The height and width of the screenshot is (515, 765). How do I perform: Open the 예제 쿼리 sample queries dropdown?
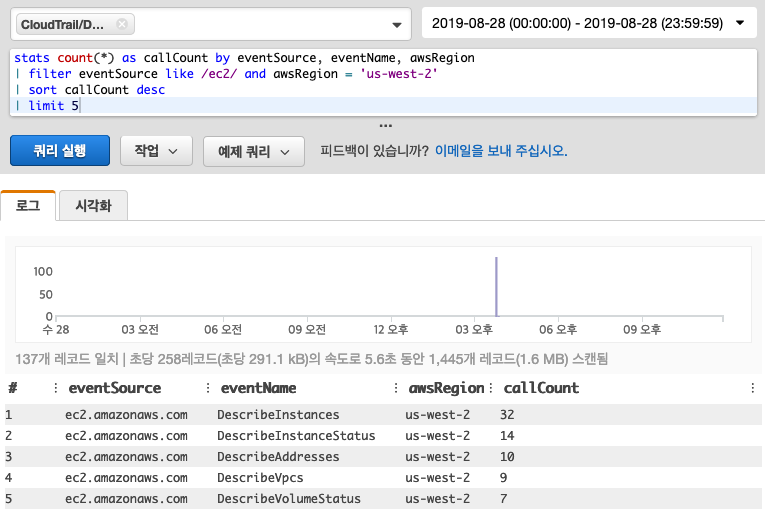(x=254, y=152)
